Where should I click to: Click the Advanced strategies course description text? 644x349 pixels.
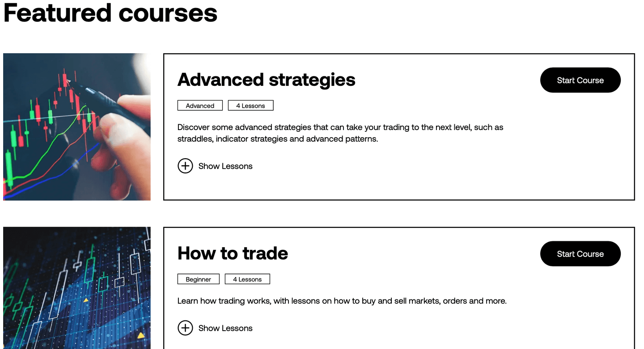[x=340, y=133]
